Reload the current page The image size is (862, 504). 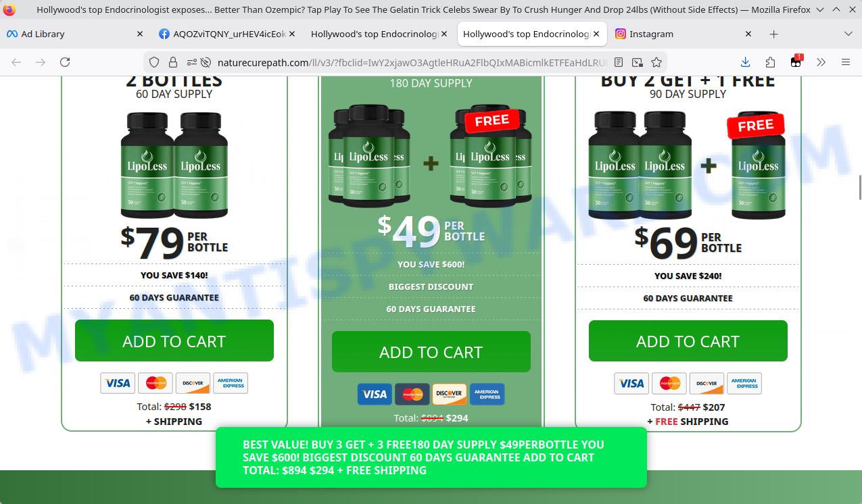pyautogui.click(x=65, y=62)
